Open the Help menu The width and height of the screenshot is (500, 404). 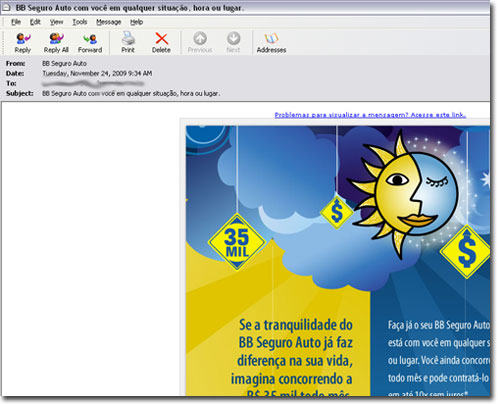click(136, 22)
